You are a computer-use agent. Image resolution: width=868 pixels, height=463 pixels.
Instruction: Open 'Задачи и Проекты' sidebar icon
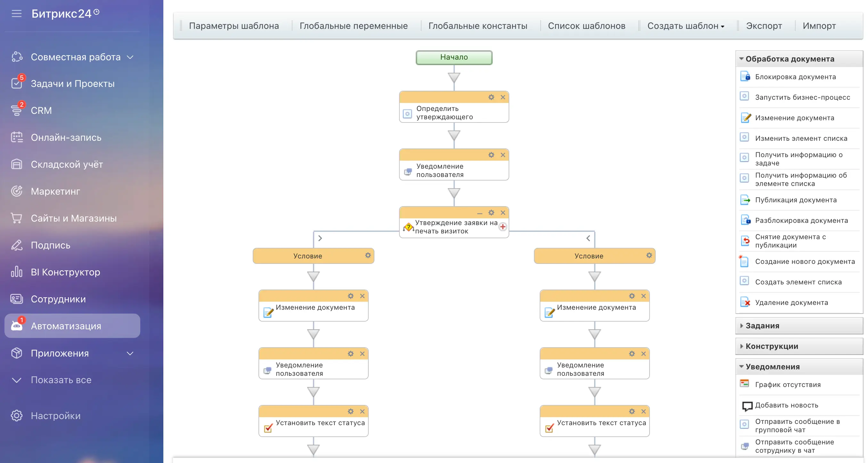(x=17, y=83)
